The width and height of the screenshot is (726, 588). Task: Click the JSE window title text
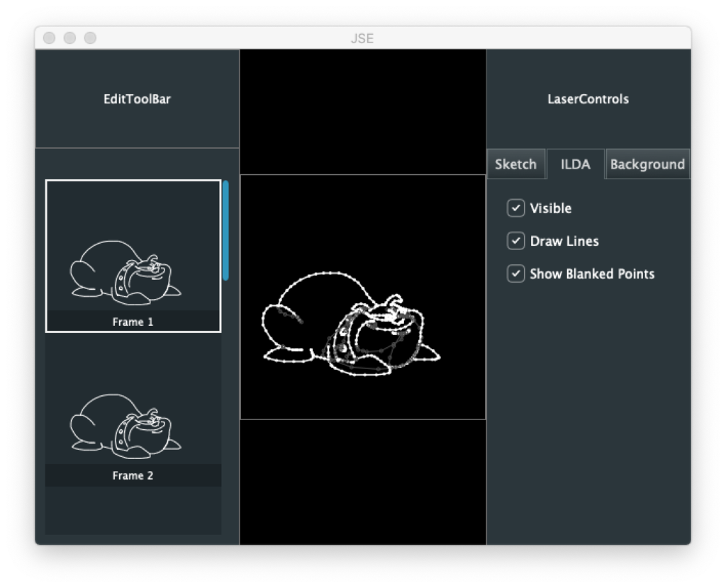(x=362, y=38)
